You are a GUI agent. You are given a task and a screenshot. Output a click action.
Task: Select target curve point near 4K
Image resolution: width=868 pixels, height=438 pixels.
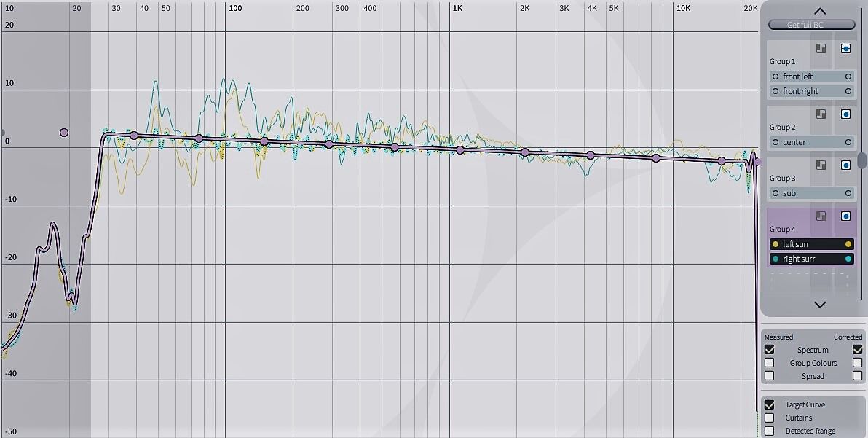591,155
